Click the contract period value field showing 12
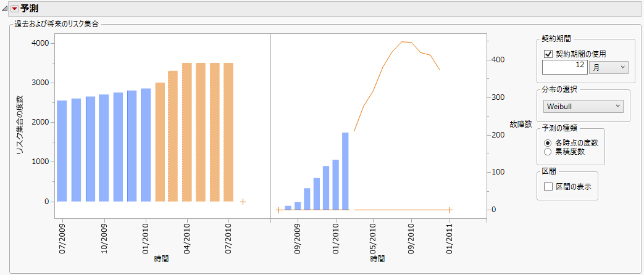Viewport: 644px width, 275px height. [x=565, y=68]
